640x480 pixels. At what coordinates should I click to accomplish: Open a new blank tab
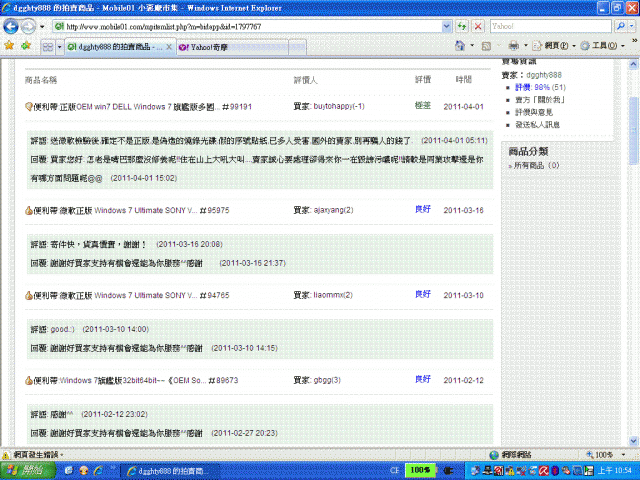click(x=298, y=47)
